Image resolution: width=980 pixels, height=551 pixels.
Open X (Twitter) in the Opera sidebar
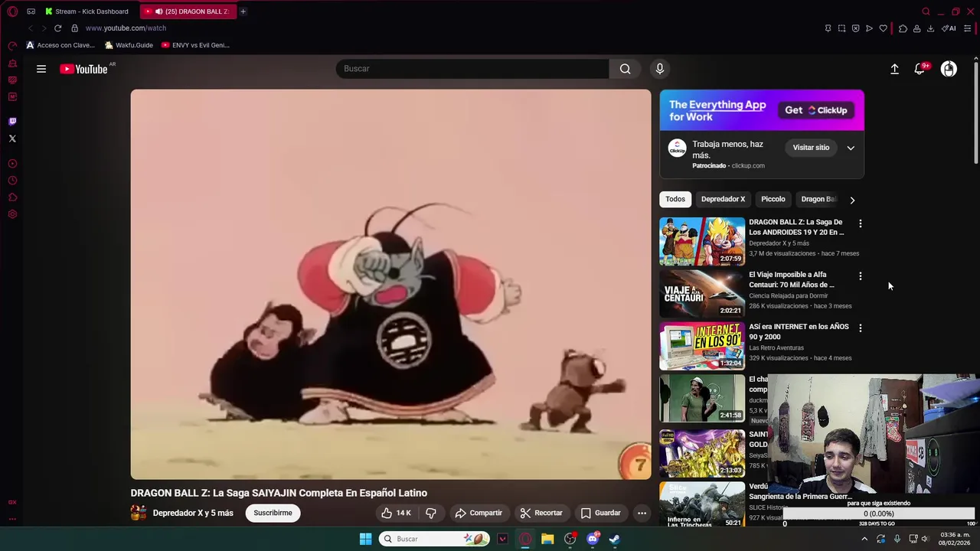12,139
